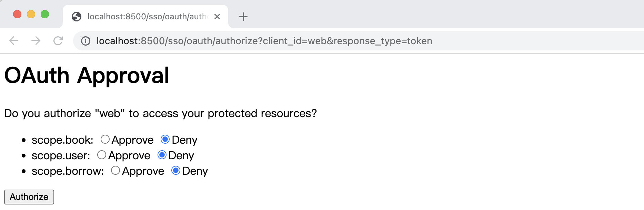Click the globe favicon on the tab
Image resolution: width=644 pixels, height=210 pixels.
tap(77, 17)
